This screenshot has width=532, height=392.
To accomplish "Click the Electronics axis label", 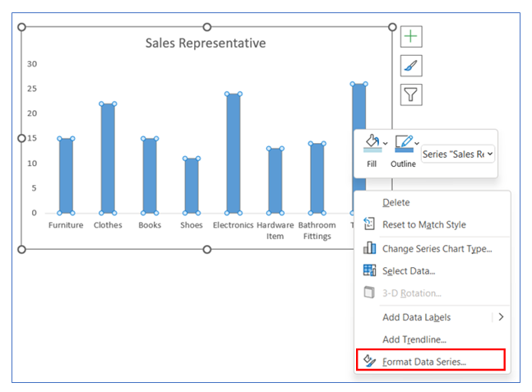I will [233, 225].
